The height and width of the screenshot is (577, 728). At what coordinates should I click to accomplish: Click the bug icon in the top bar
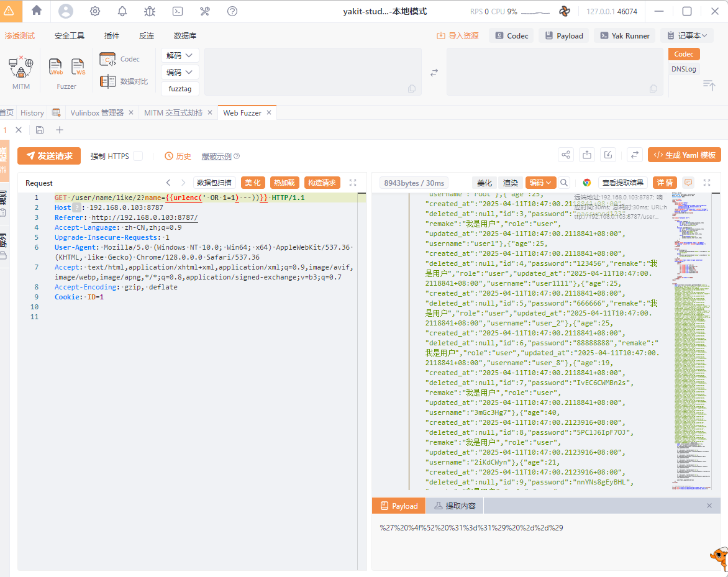click(x=150, y=11)
